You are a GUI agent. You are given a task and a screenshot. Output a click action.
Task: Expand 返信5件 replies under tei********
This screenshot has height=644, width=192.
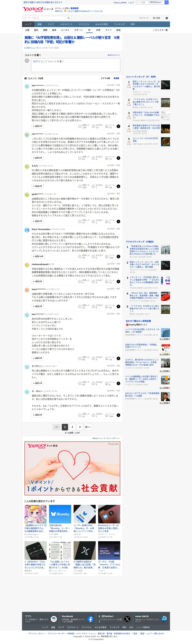(37, 126)
